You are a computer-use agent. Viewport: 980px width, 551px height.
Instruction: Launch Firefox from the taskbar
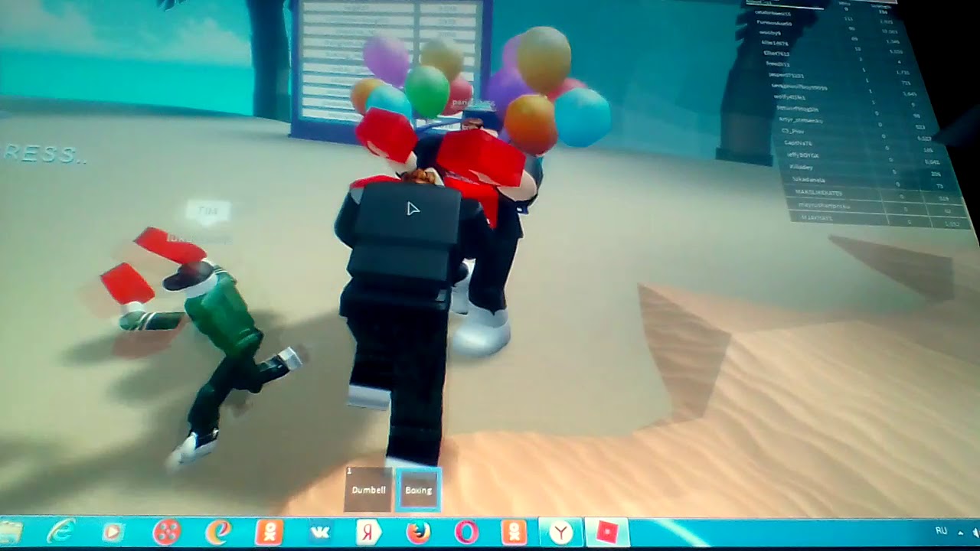pos(418,532)
